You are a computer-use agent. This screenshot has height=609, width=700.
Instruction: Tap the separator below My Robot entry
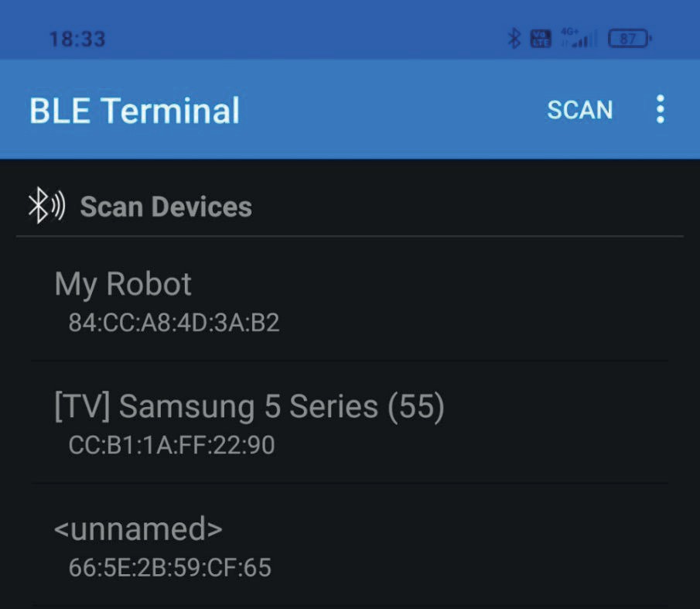350,360
